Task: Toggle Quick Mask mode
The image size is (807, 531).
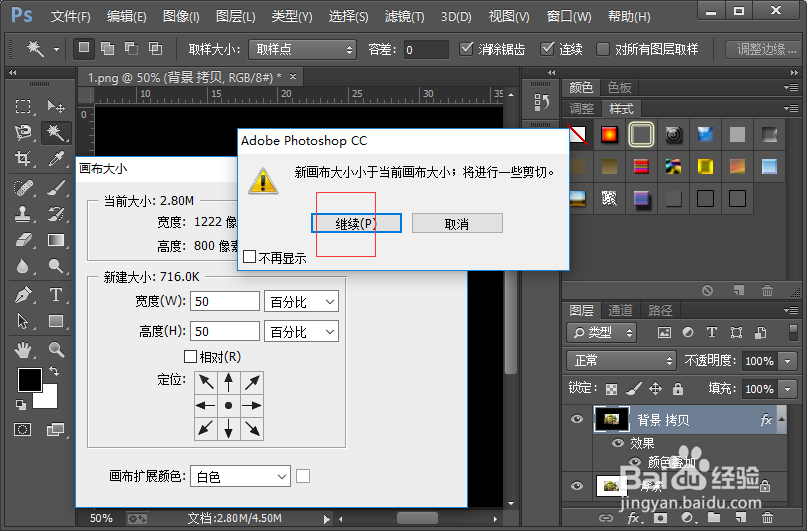Action: click(x=23, y=430)
